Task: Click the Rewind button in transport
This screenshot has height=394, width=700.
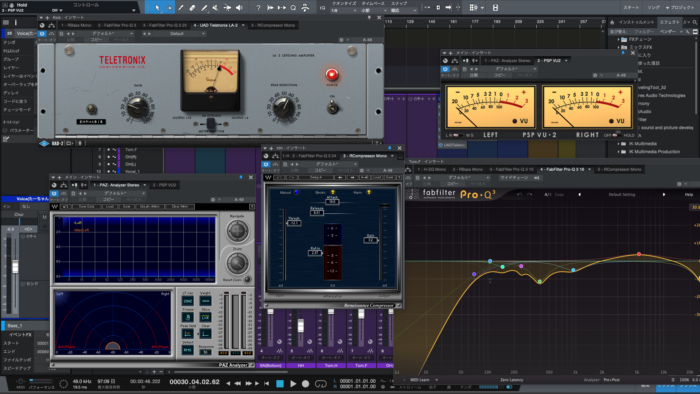Action: (238, 383)
